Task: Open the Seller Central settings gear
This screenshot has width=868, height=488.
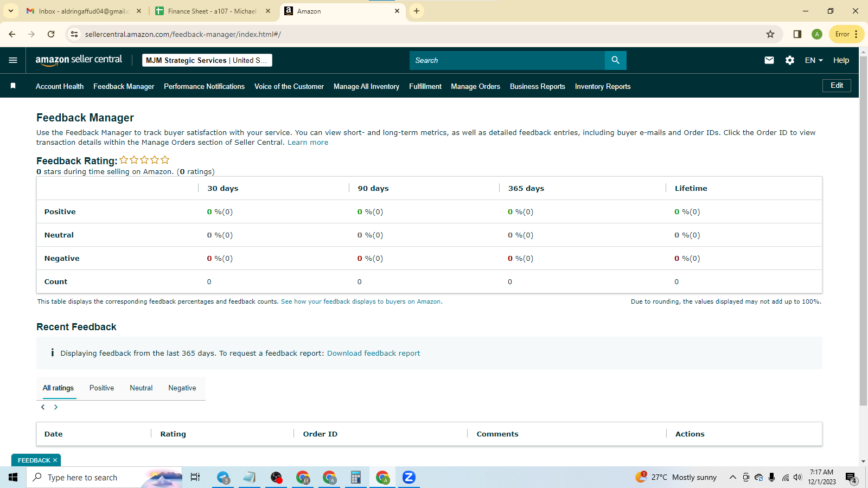Action: pyautogui.click(x=790, y=60)
